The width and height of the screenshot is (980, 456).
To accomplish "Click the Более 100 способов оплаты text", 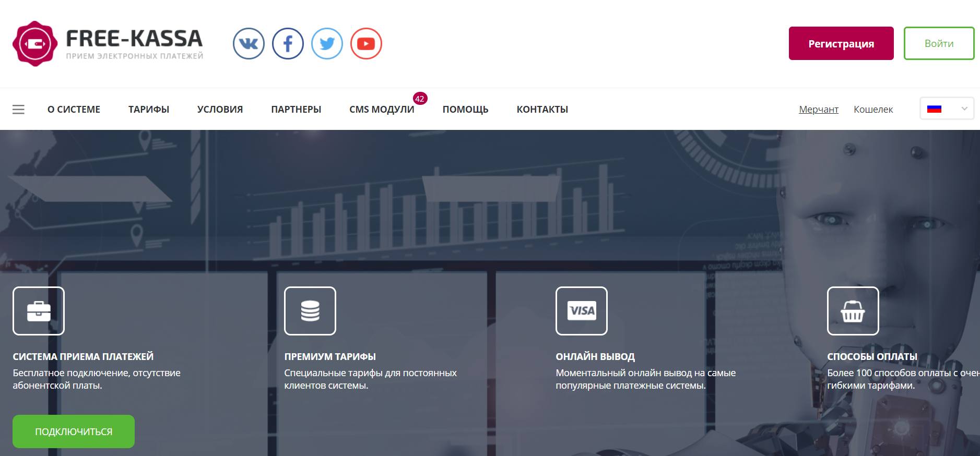I will pyautogui.click(x=903, y=379).
